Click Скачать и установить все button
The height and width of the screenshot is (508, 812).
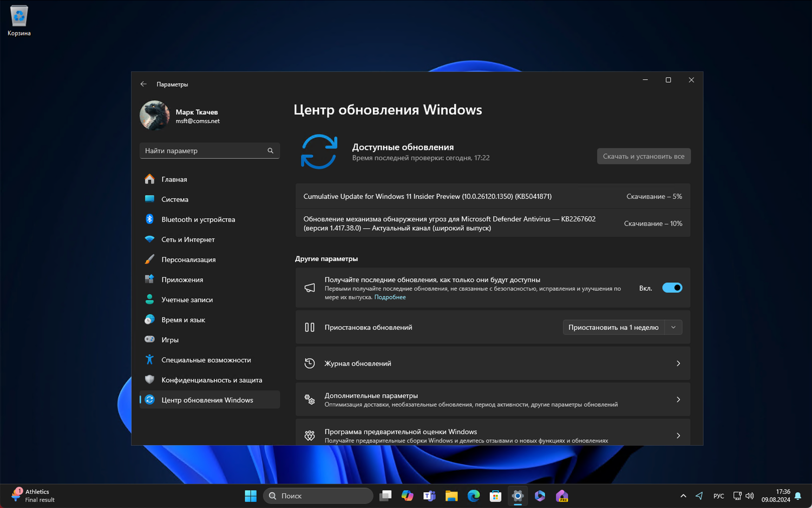pyautogui.click(x=644, y=157)
